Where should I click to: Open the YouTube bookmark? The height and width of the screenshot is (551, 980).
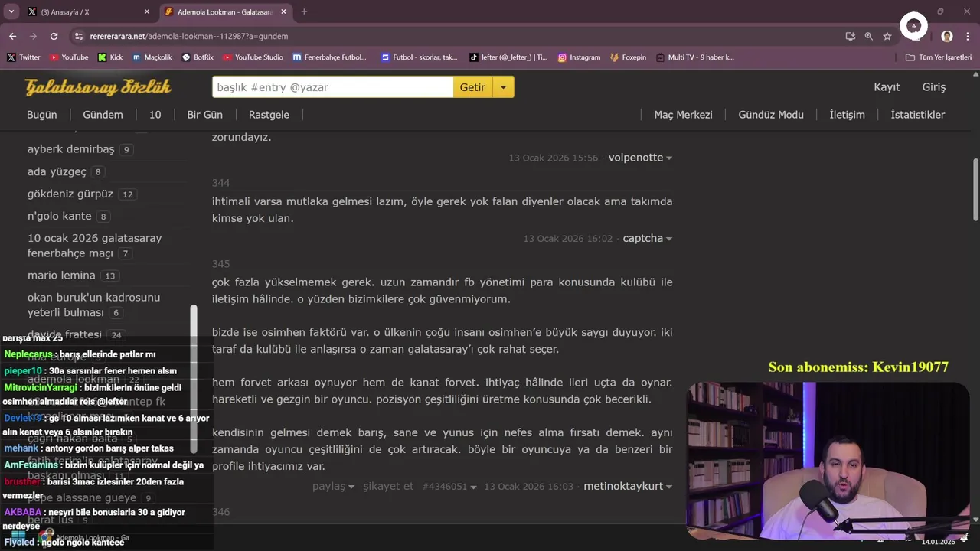coord(69,57)
